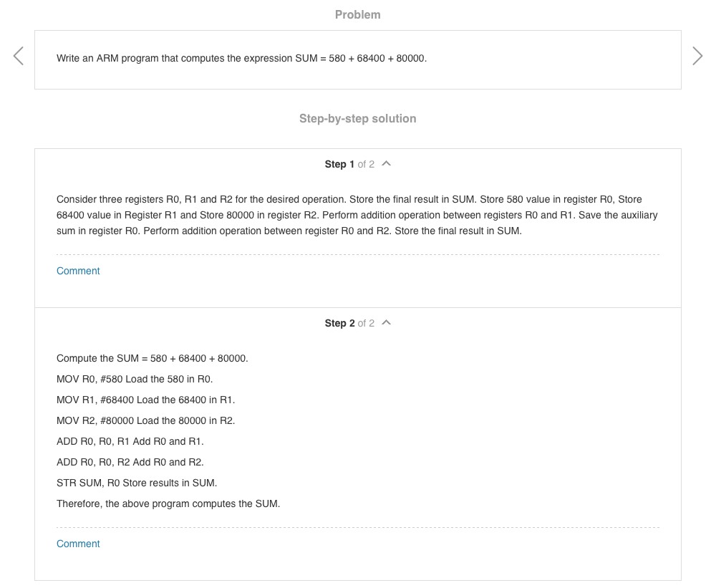The width and height of the screenshot is (716, 588).
Task: Go to the previous problem arrow
Action: (19, 56)
